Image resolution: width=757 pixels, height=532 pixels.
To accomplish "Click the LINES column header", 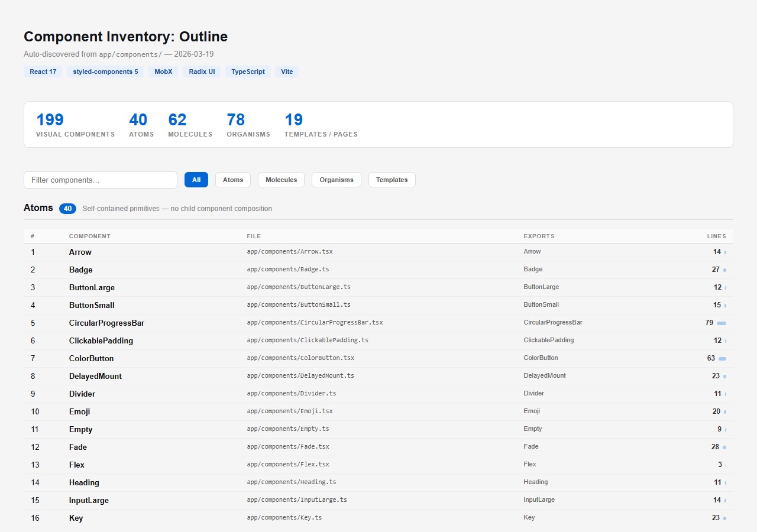I will click(716, 236).
